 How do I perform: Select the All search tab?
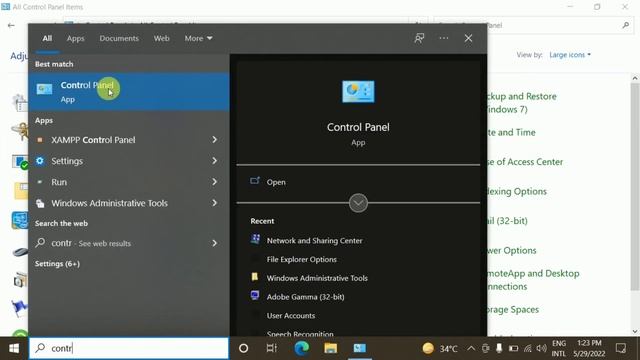(x=47, y=38)
